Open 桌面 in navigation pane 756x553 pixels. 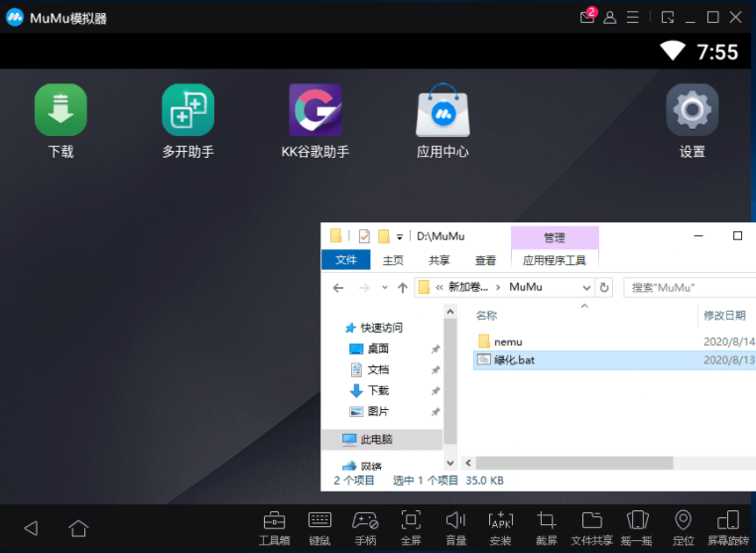[378, 348]
